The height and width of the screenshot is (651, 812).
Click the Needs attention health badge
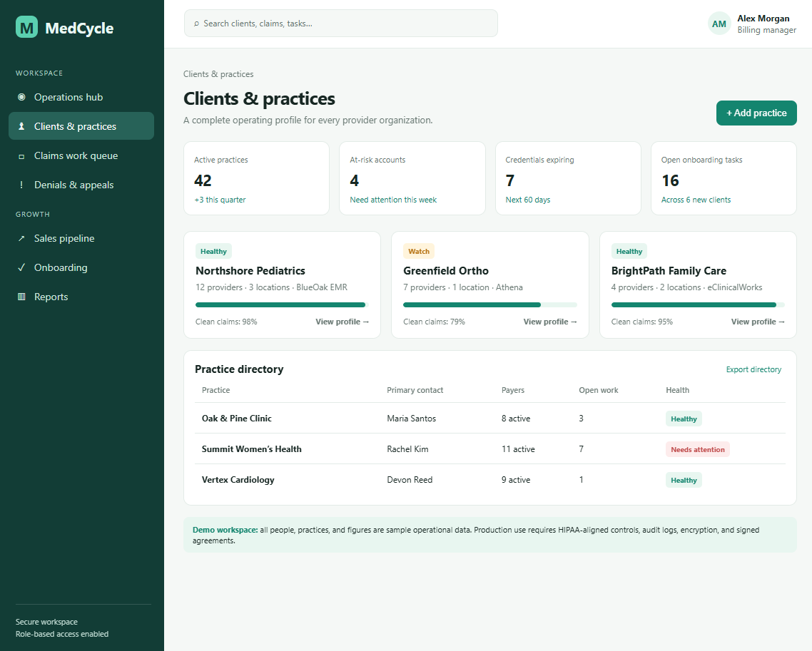[x=698, y=449]
